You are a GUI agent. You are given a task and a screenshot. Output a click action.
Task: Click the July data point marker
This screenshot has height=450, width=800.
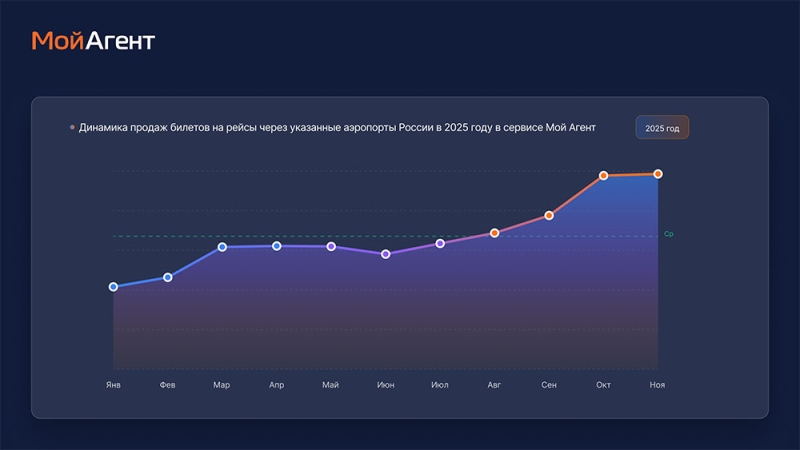(x=440, y=243)
